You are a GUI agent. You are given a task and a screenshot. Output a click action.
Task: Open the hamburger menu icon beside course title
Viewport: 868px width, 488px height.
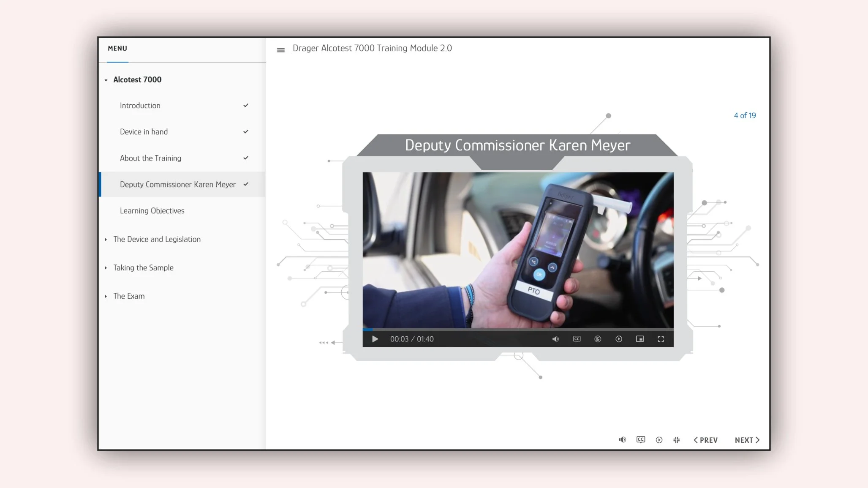(280, 50)
